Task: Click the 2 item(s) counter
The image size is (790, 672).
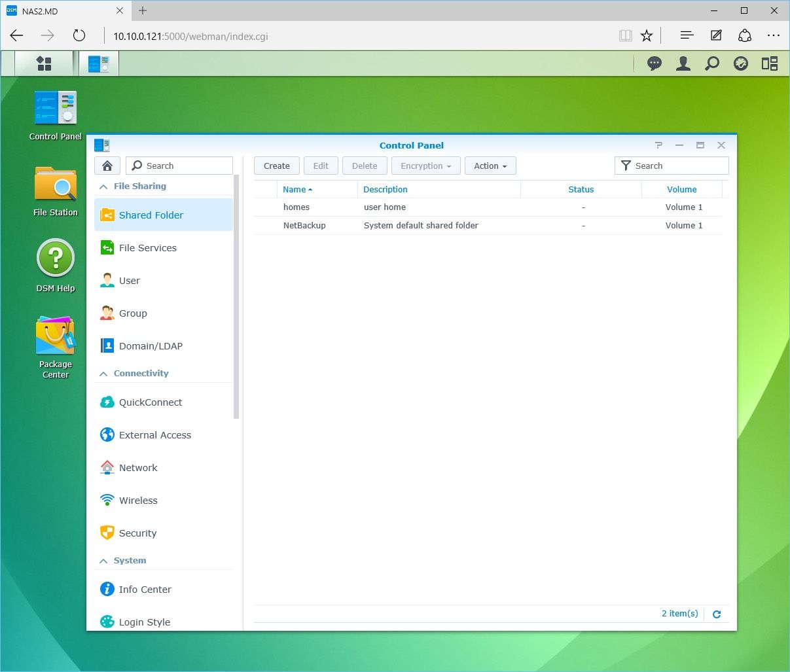Action: tap(679, 614)
